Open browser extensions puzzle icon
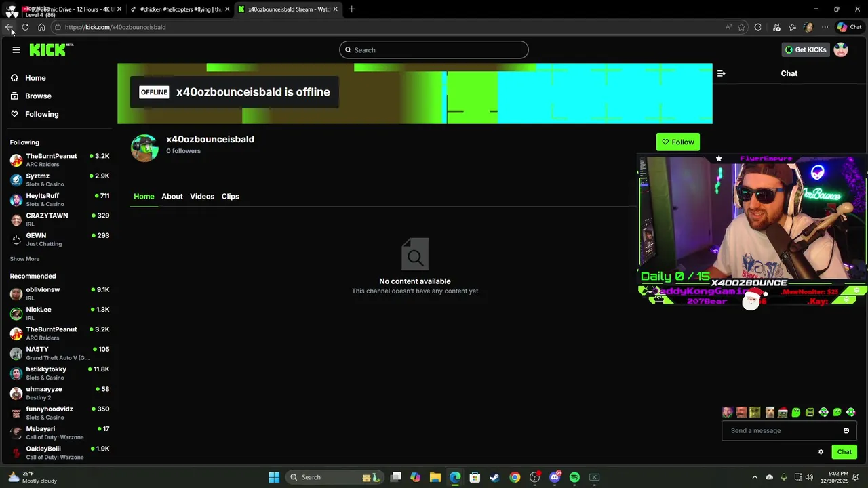Screen dimensions: 868x488 click(757, 27)
